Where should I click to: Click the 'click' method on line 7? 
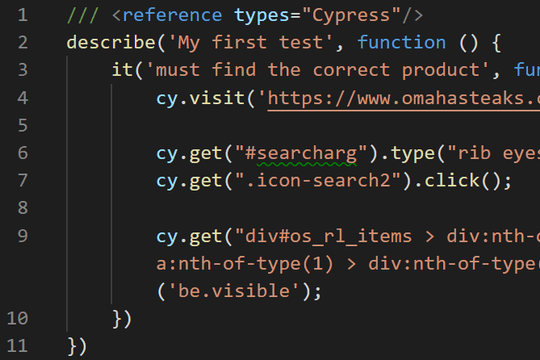452,181
